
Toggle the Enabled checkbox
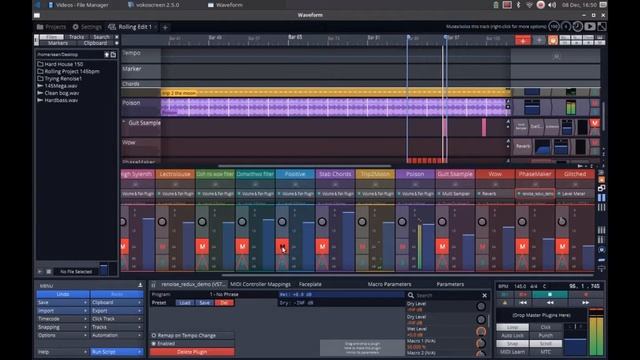[154, 344]
